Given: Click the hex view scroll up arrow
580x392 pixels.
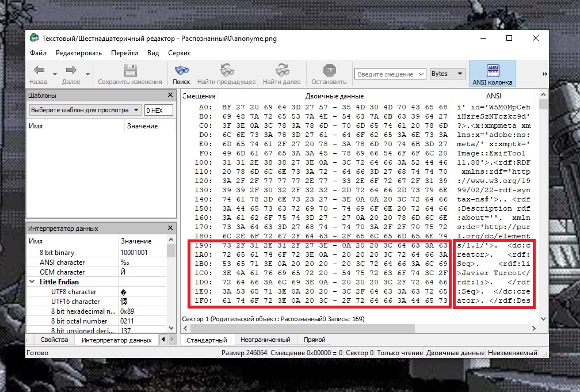Looking at the screenshot, I should point(543,95).
